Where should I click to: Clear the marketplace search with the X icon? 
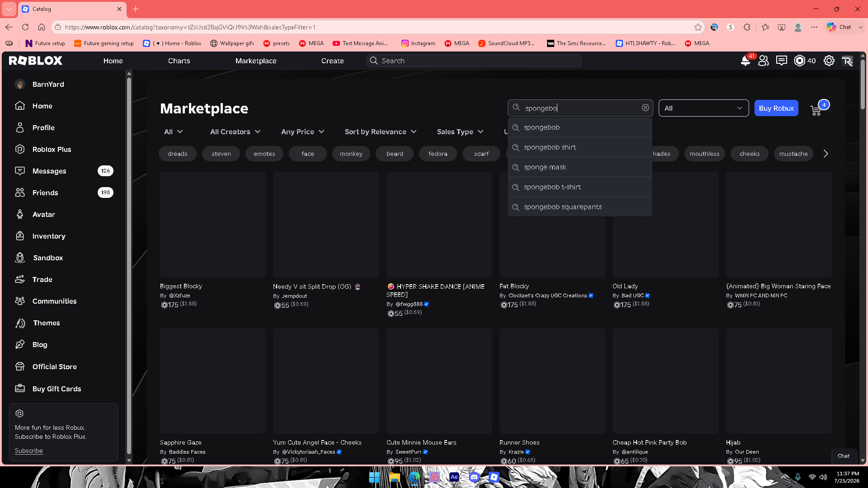[646, 108]
